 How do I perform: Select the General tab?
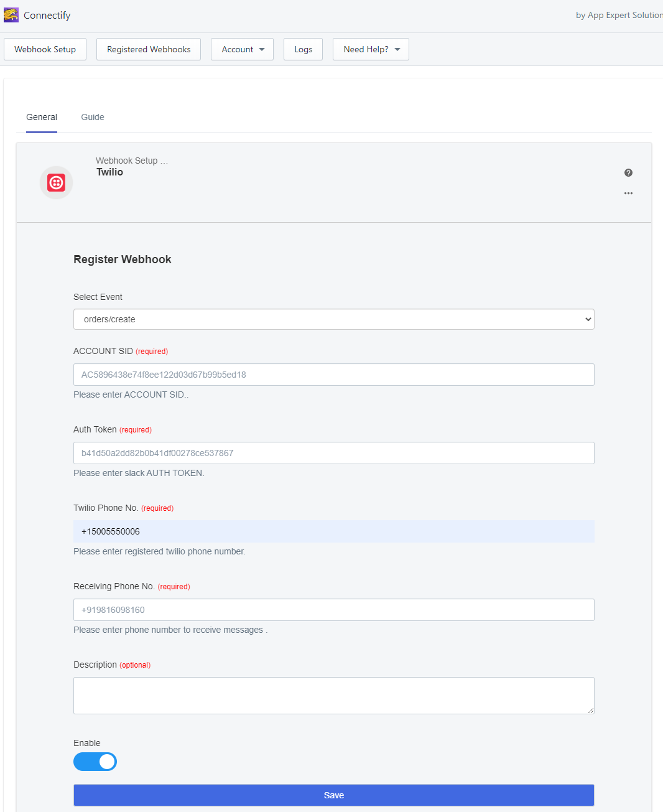click(42, 117)
